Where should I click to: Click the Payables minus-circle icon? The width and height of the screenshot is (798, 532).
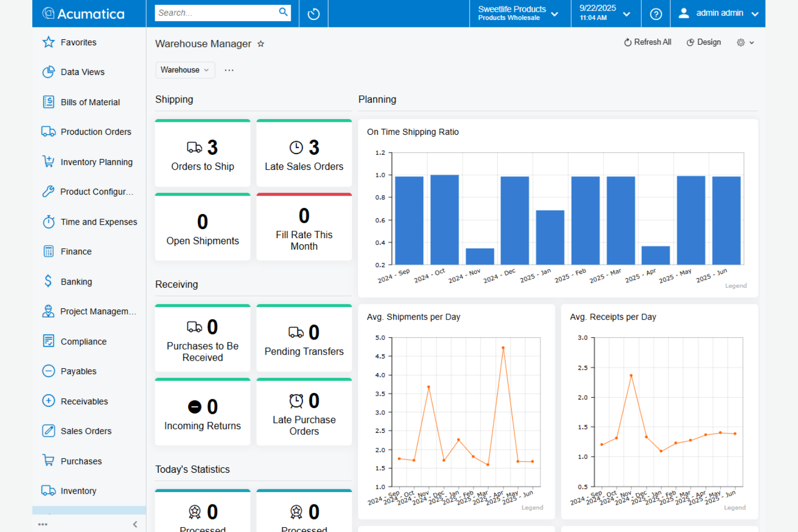(x=48, y=371)
